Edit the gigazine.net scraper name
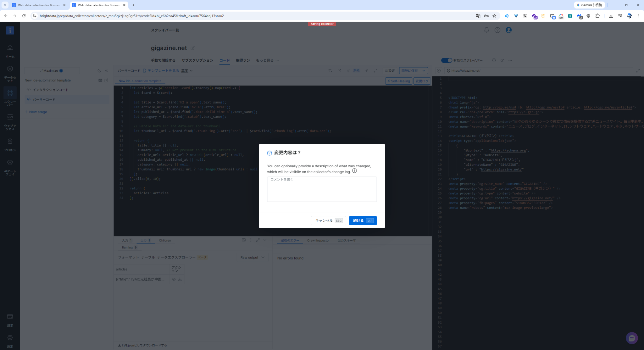Viewport: 644px width, 350px height. 192,48
